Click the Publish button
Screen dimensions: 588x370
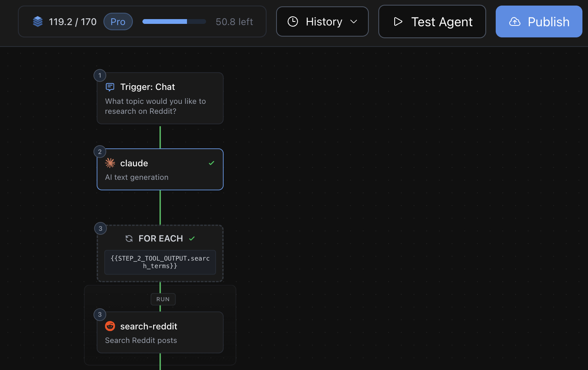pyautogui.click(x=539, y=21)
